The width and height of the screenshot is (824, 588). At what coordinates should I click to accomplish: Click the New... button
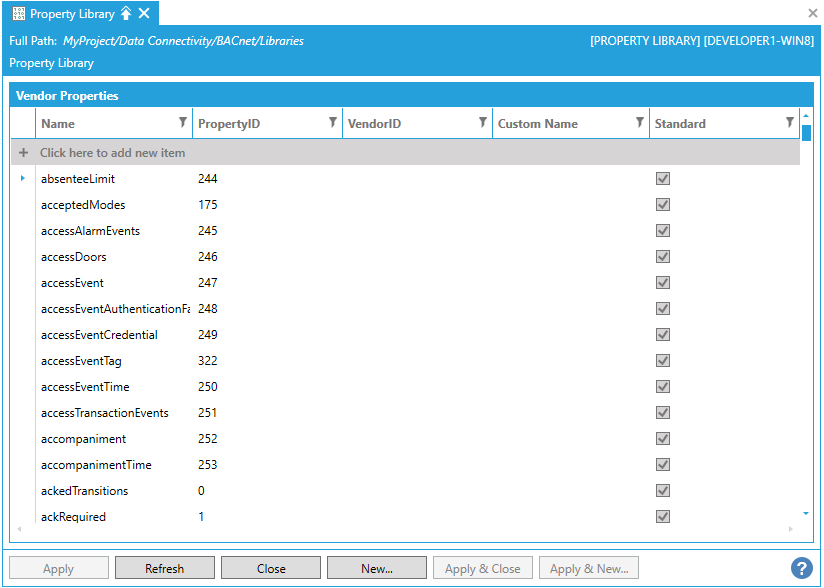(376, 568)
